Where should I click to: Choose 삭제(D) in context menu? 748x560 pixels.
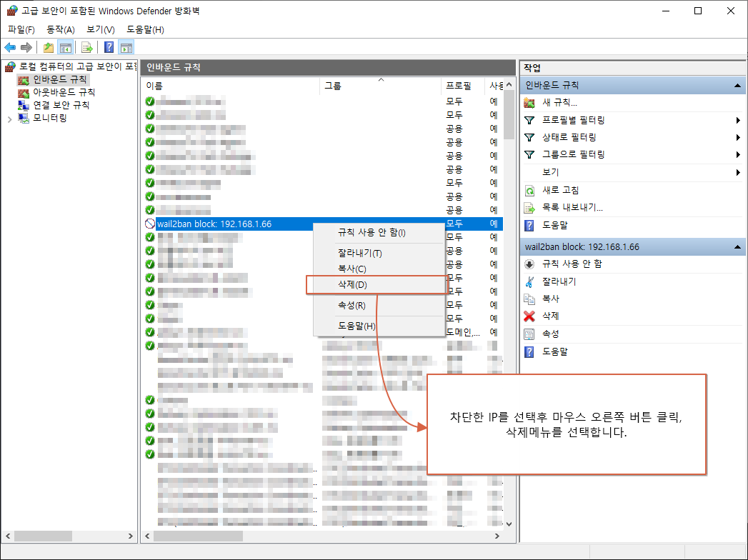click(x=379, y=285)
